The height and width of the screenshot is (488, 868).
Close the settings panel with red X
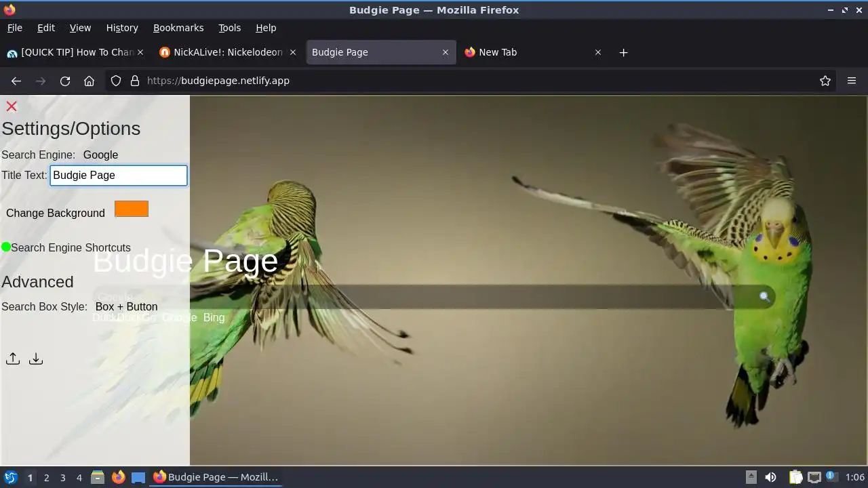(12, 106)
